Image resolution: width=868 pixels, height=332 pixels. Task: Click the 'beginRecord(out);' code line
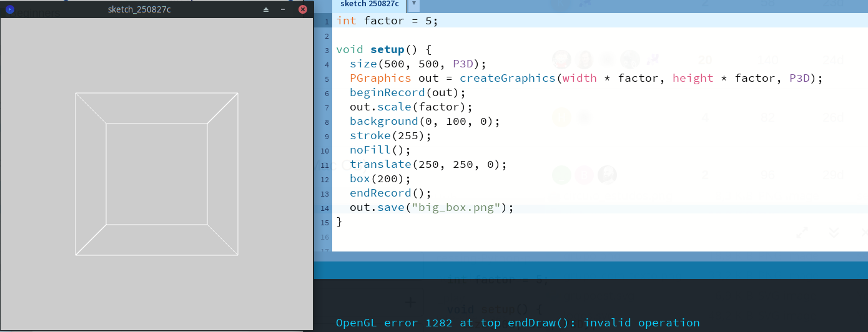[408, 92]
